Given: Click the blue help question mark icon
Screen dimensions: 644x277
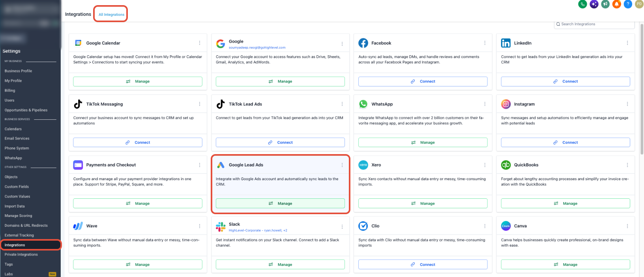Looking at the screenshot, I should pos(628,4).
